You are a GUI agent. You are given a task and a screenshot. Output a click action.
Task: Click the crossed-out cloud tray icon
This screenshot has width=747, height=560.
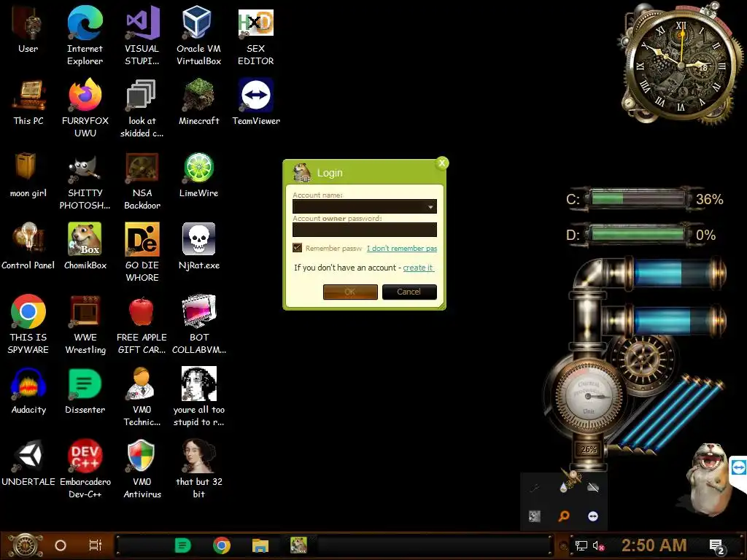(592, 486)
